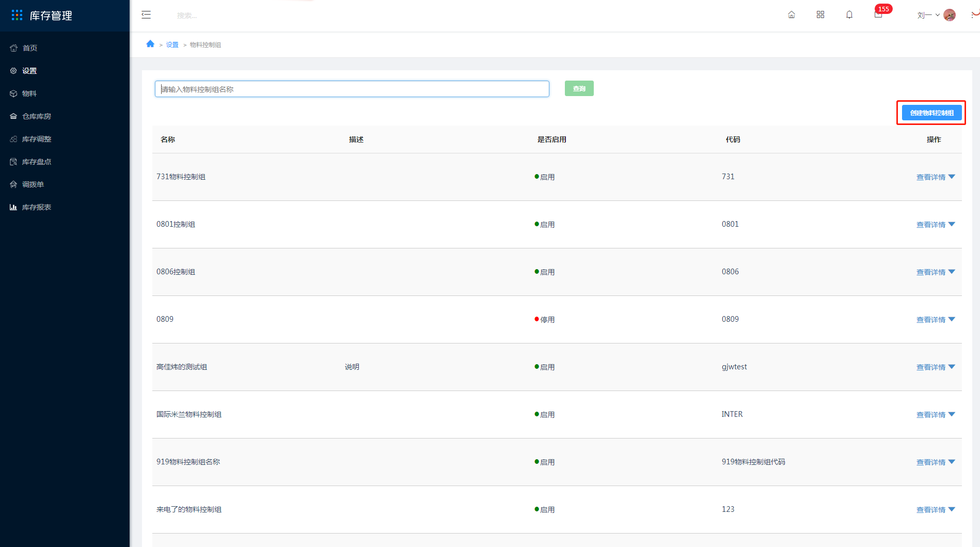Click the cube icon beside 物料

click(13, 93)
